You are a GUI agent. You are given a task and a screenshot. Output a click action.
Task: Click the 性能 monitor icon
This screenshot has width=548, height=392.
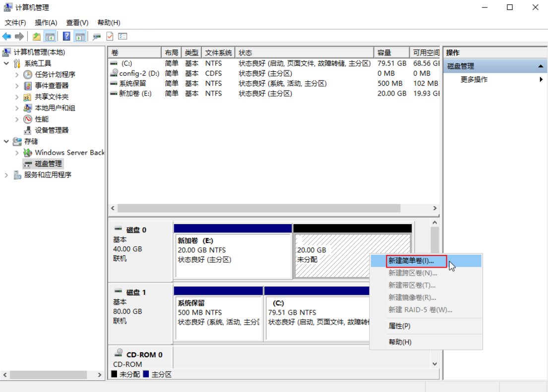pos(28,119)
